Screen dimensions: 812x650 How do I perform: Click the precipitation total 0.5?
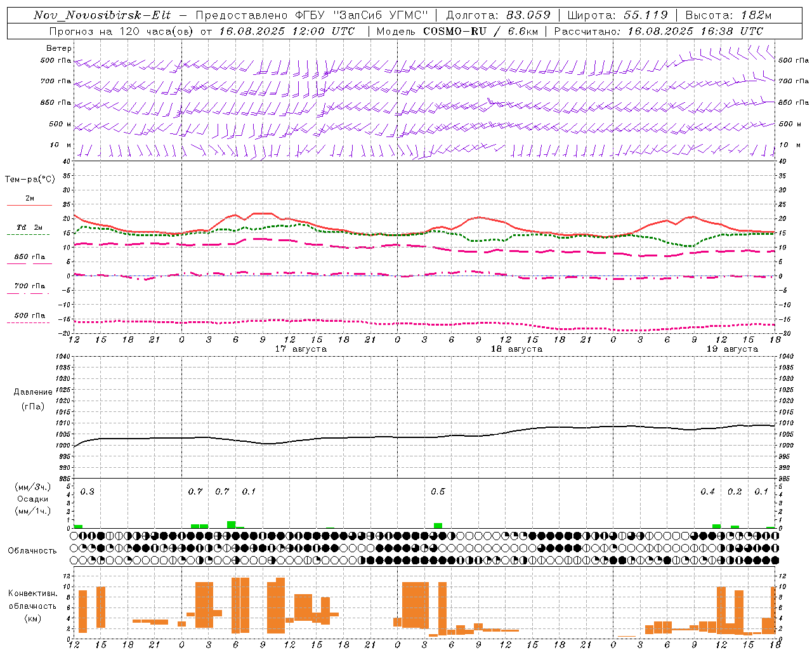tap(438, 492)
